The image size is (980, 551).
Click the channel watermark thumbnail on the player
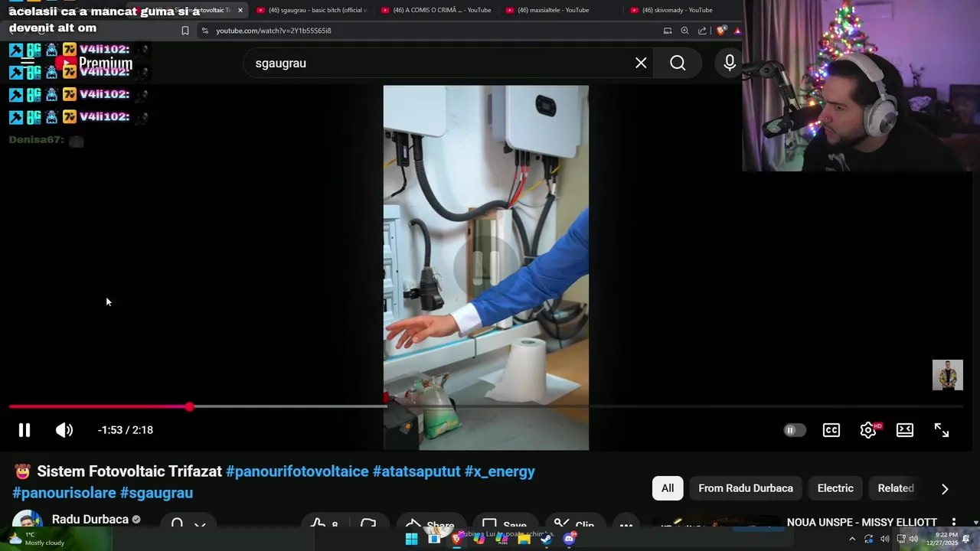click(948, 375)
